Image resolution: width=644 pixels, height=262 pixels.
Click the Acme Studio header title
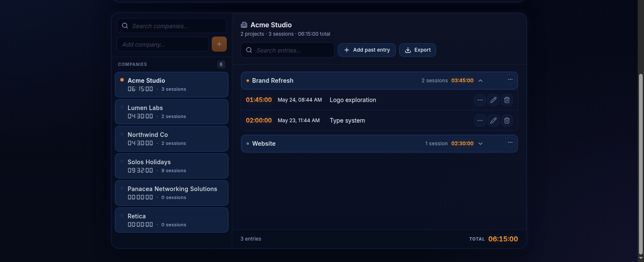[271, 25]
